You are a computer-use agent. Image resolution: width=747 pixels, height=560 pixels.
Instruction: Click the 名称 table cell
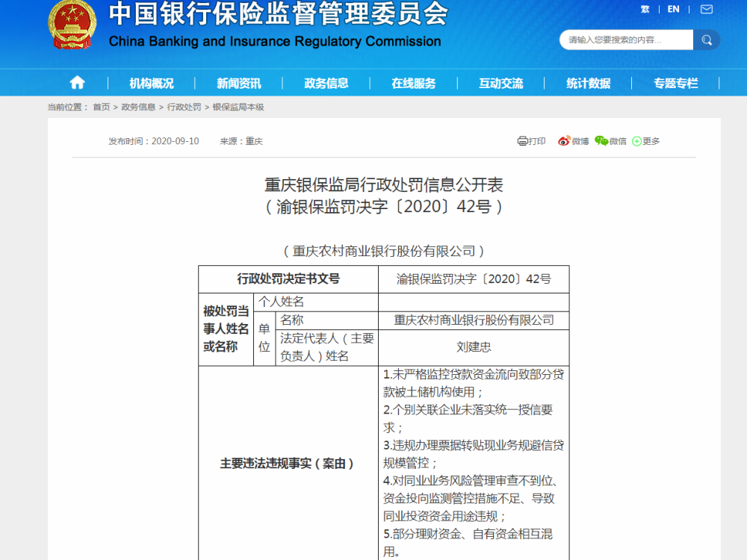[x=327, y=320]
